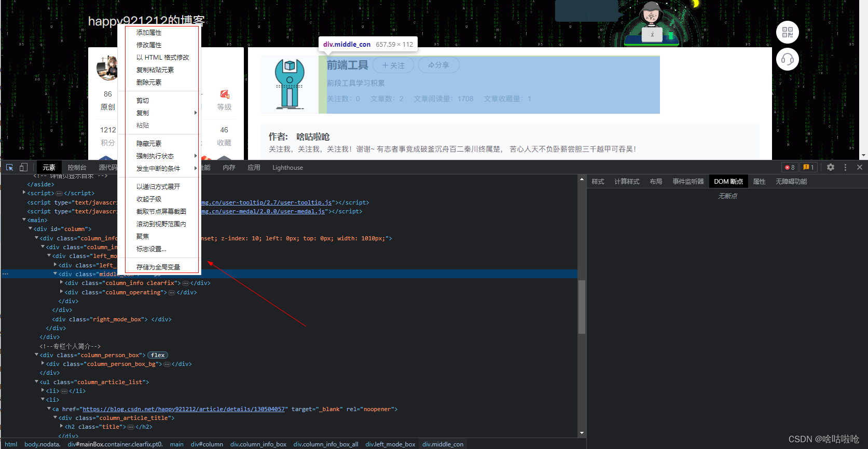Open the user-medal.js script link

[263, 211]
